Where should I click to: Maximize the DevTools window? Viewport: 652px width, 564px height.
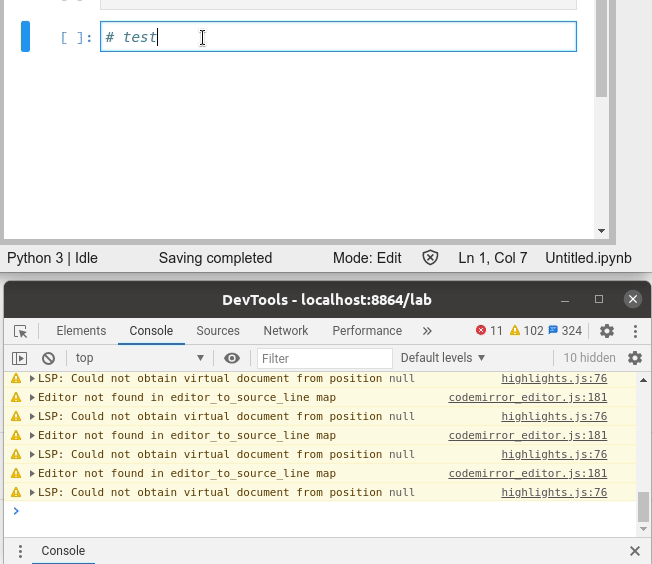[x=599, y=299]
